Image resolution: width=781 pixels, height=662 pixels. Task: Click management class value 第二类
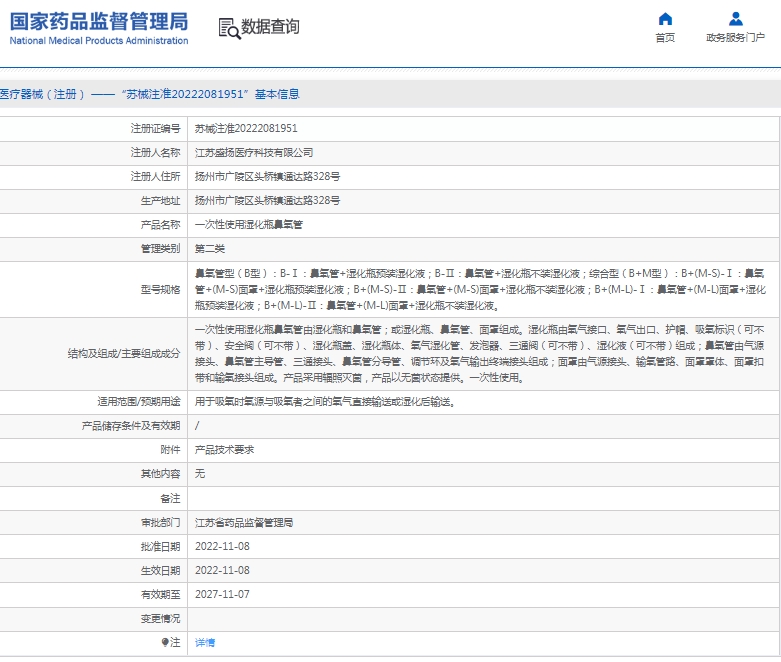(x=210, y=249)
